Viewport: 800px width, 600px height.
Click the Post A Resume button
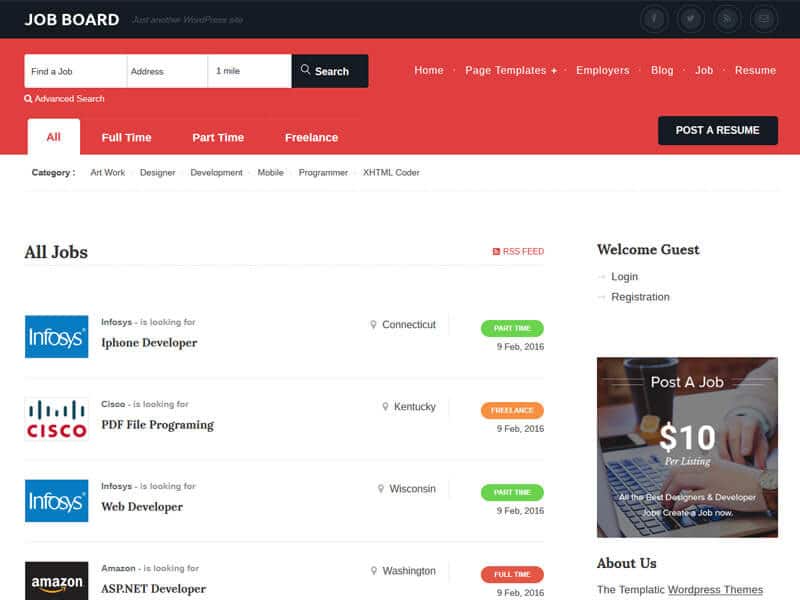(717, 130)
